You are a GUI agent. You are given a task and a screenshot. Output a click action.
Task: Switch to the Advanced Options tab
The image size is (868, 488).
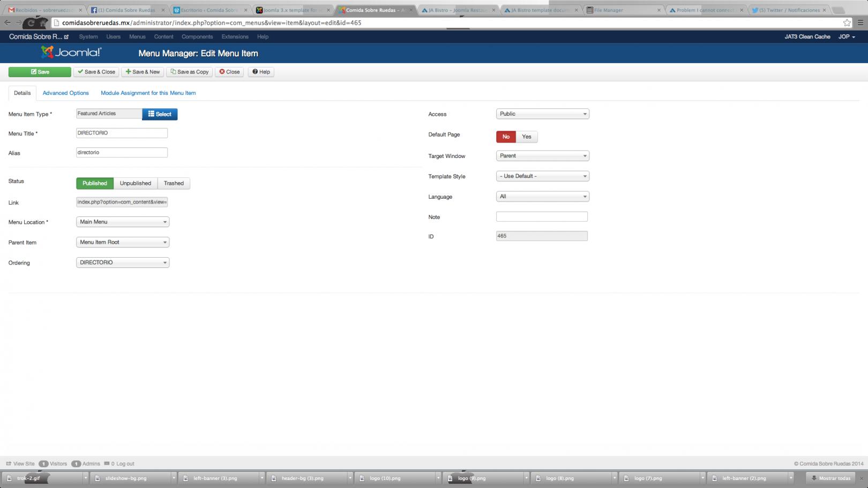pyautogui.click(x=66, y=93)
